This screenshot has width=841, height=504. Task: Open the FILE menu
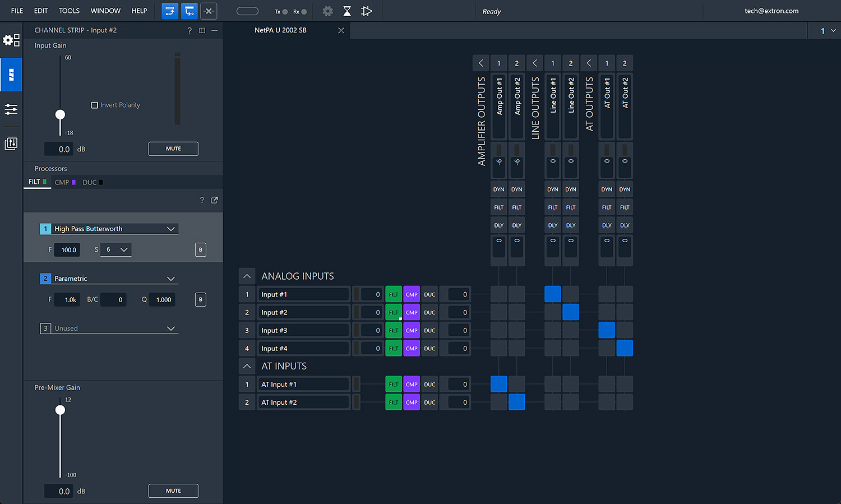click(17, 11)
